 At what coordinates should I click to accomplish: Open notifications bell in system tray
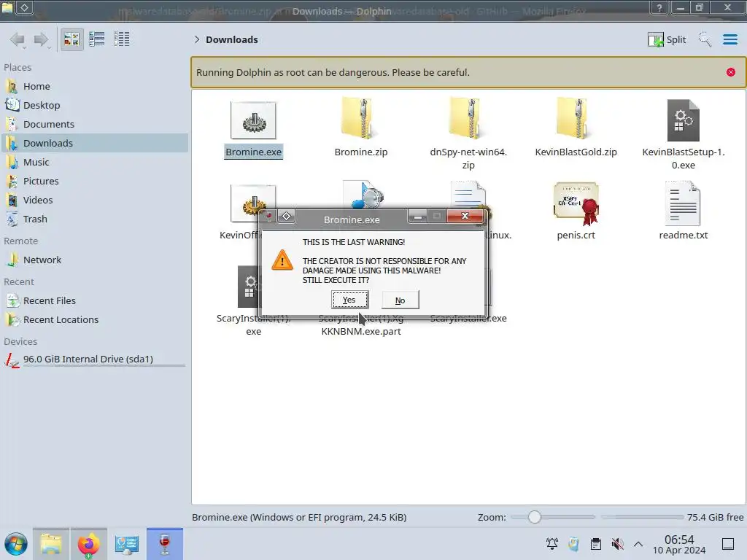[x=552, y=544]
